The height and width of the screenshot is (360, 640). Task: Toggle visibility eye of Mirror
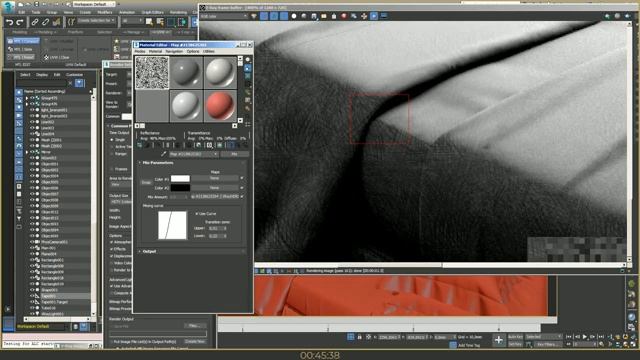tap(32, 152)
